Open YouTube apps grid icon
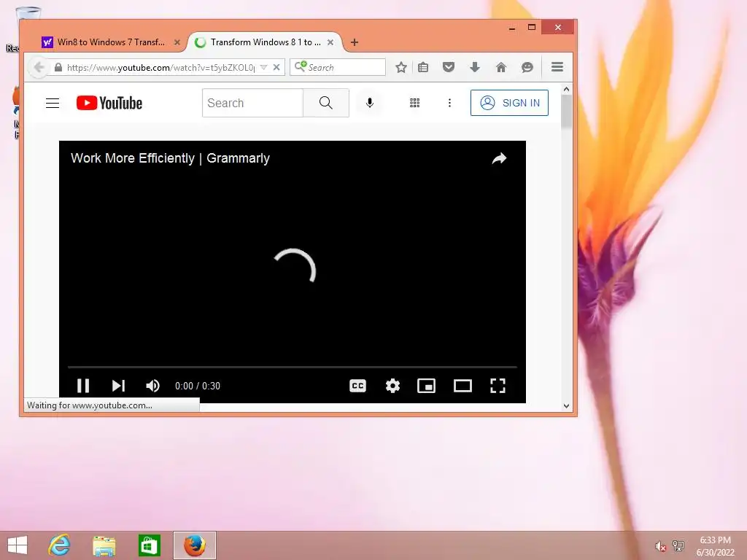Viewport: 747px width, 560px height. coord(414,103)
